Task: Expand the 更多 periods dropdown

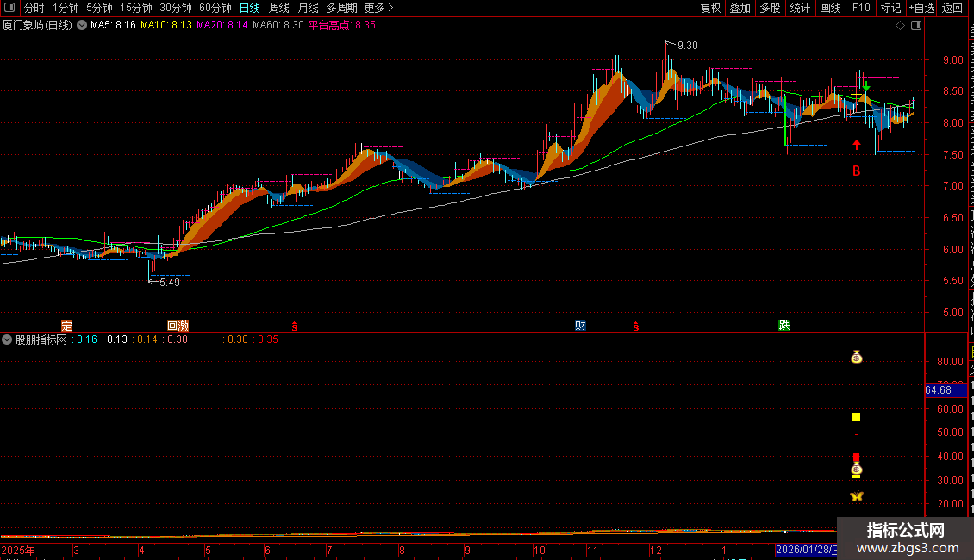Action: point(379,8)
